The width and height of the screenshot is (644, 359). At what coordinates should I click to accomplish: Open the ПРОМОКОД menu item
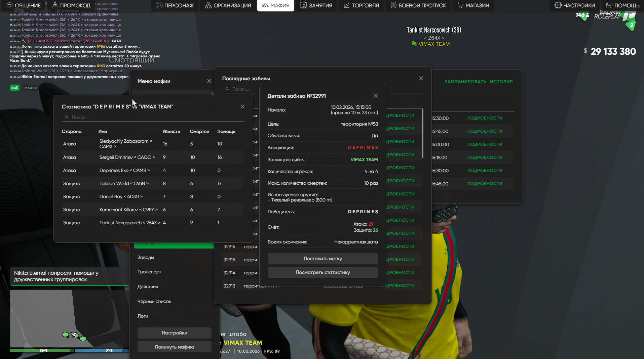[71, 5]
